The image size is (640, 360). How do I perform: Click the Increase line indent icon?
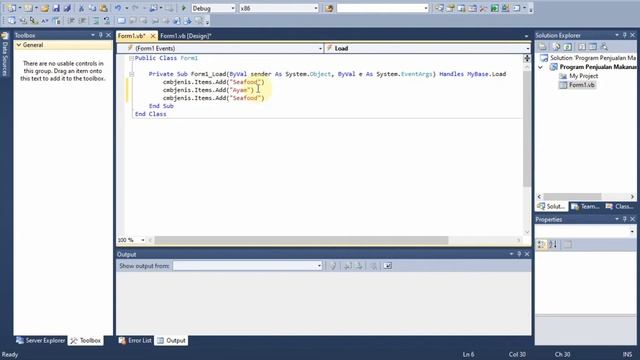coord(82,20)
